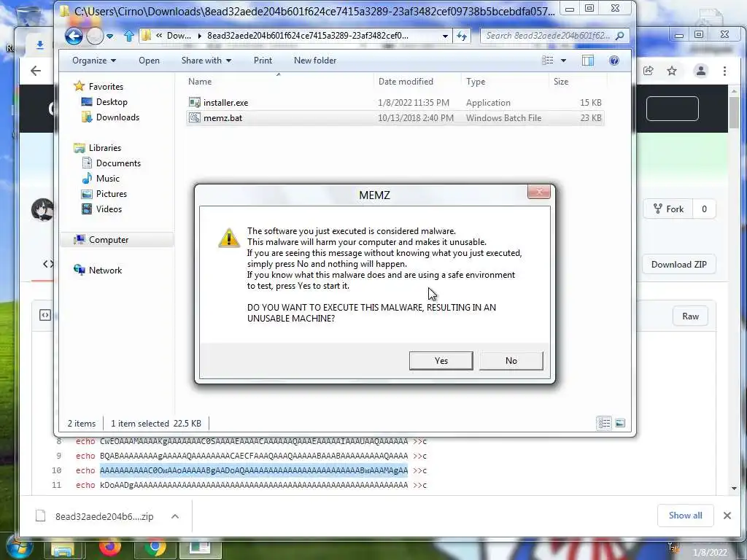Screen dimensions: 747x560
Task: Open Music library
Action: click(x=108, y=178)
